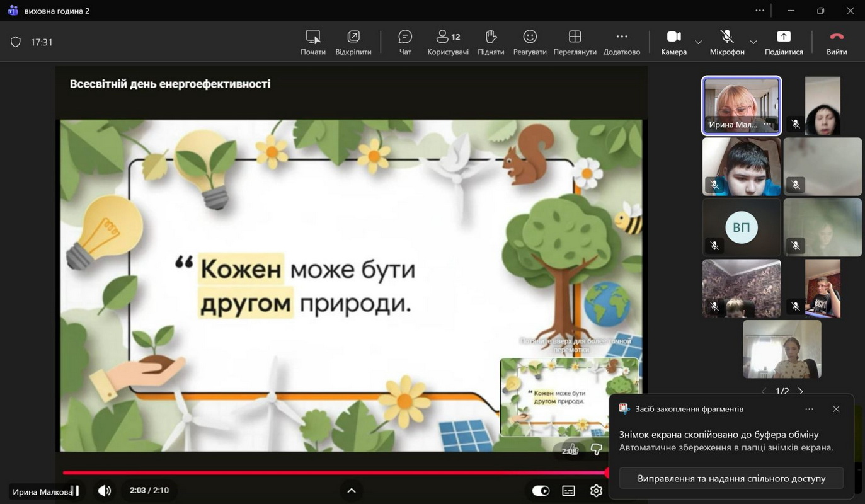This screenshot has height=504, width=865.
Task: Unpin content with Відкріпити icon
Action: tap(353, 42)
